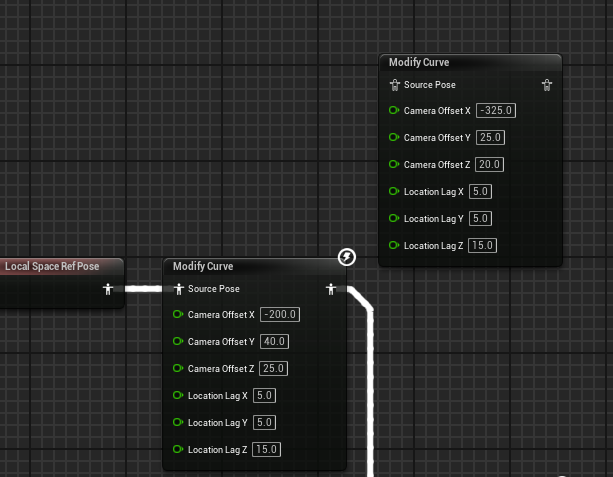Edit the -325.0 Camera Offset X field
The height and width of the screenshot is (477, 613).
[x=496, y=110]
